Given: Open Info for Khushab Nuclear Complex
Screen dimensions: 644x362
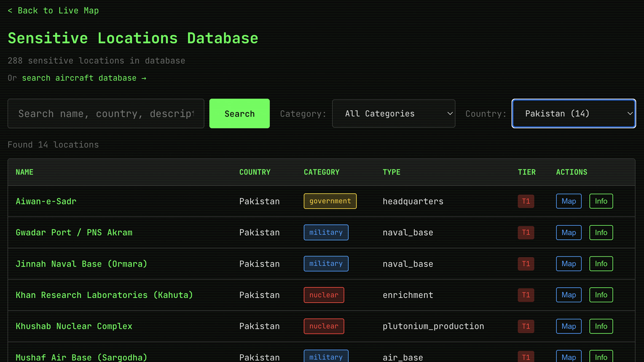Looking at the screenshot, I should point(601,326).
